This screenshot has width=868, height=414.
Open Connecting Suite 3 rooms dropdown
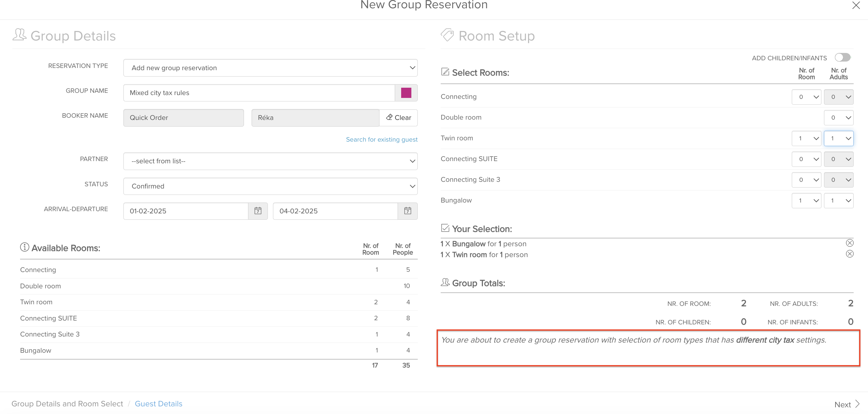click(x=806, y=180)
